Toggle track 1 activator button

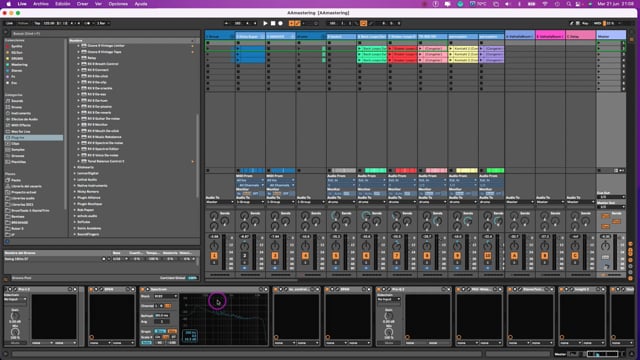coord(214,256)
